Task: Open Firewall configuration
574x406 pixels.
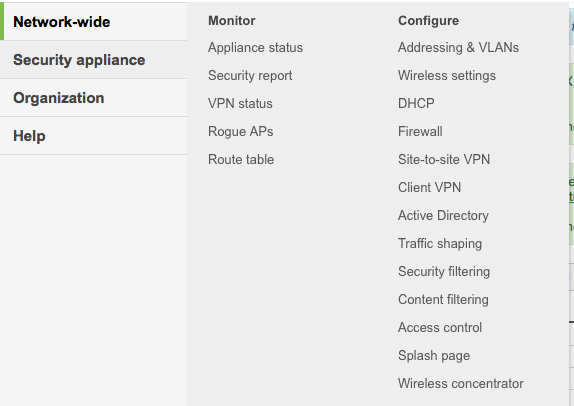Action: [420, 131]
